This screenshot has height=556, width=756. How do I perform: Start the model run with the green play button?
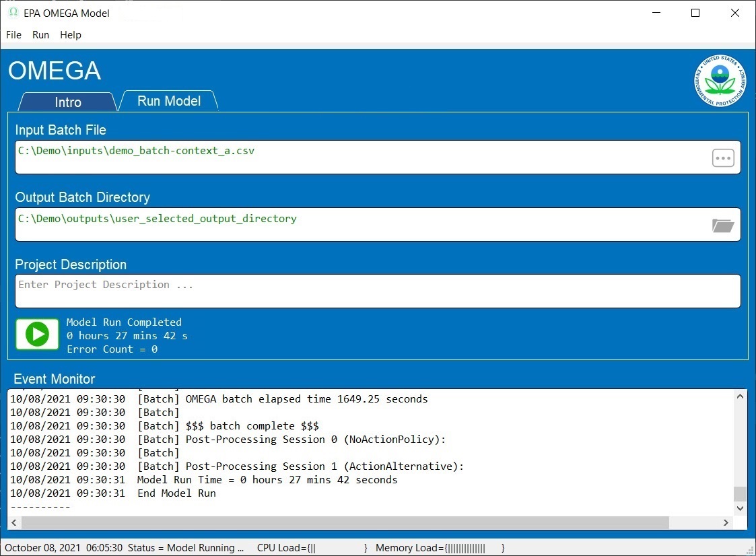click(38, 334)
